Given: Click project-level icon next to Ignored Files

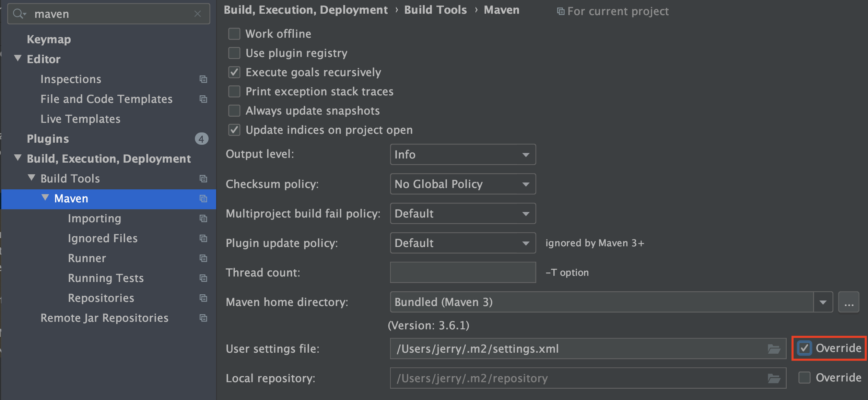Looking at the screenshot, I should (203, 238).
